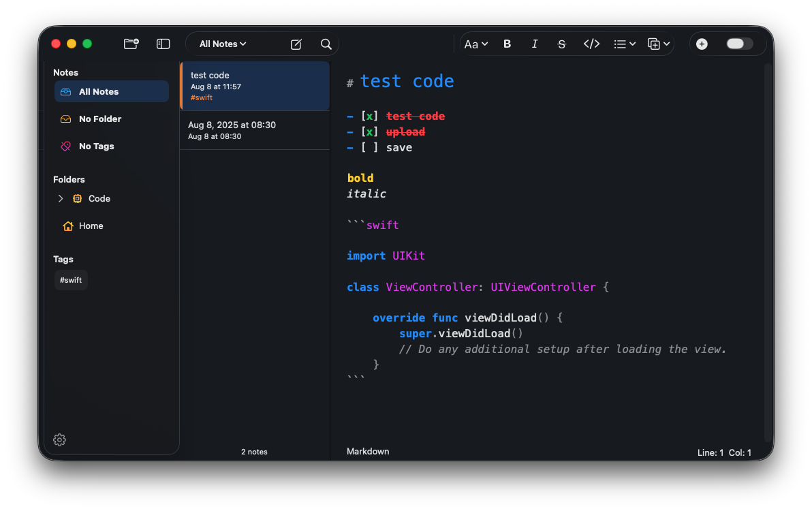The width and height of the screenshot is (812, 511).
Task: Expand the Code folder chevron
Action: point(60,198)
